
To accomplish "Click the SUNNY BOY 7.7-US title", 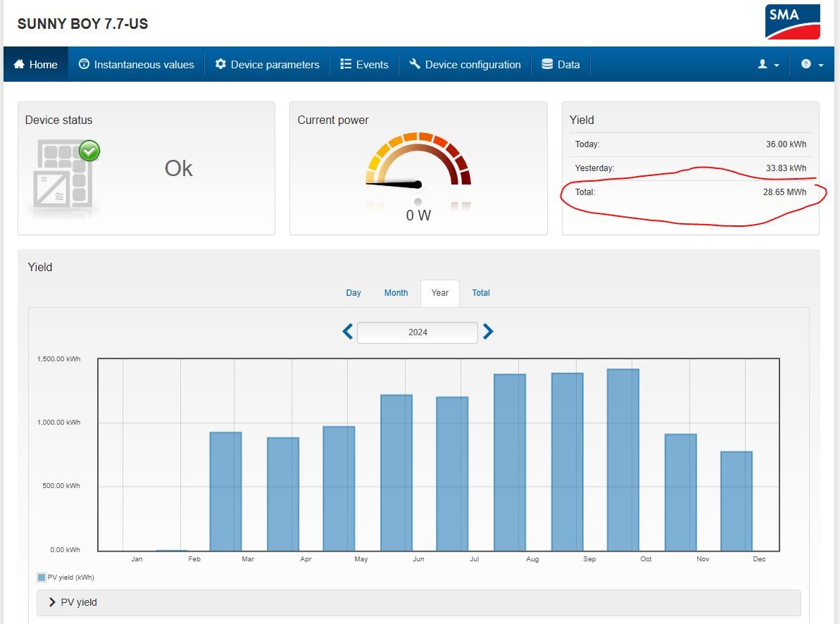I will pyautogui.click(x=82, y=24).
